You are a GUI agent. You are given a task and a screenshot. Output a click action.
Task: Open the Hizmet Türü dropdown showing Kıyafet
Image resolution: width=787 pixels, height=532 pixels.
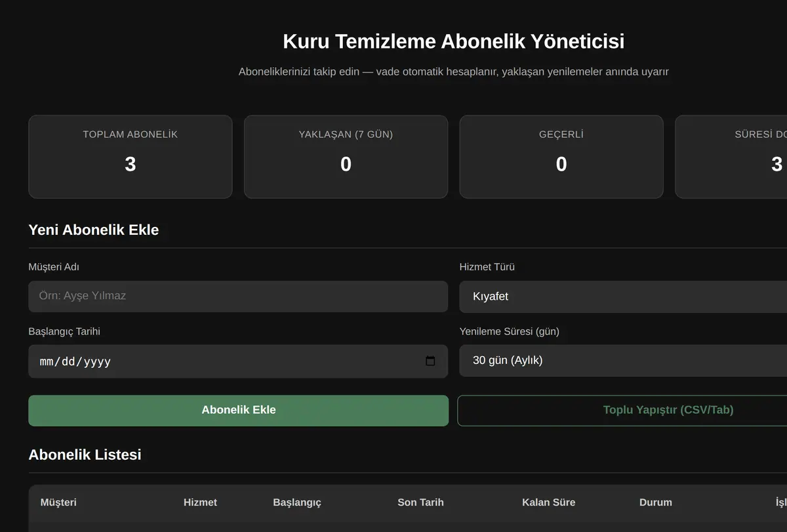click(623, 297)
